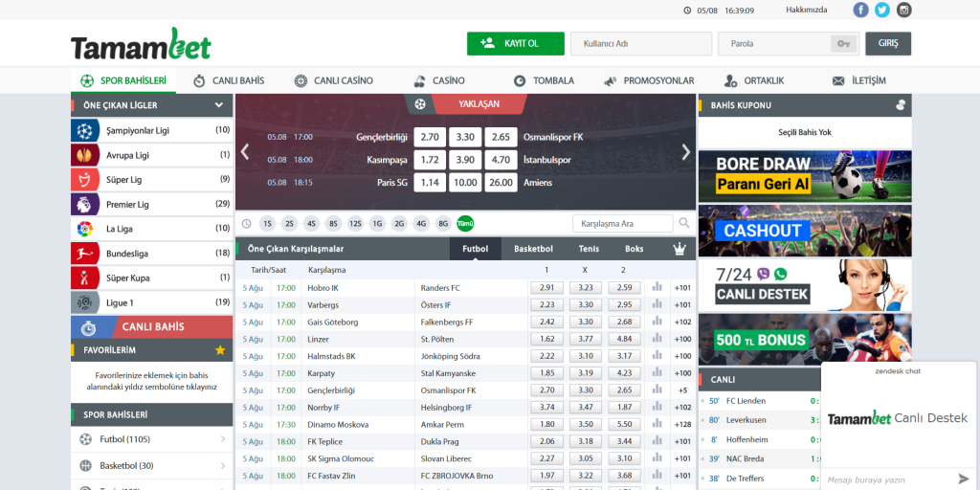980x490 pixels.
Task: Select the 1S time filter
Action: pyautogui.click(x=266, y=223)
